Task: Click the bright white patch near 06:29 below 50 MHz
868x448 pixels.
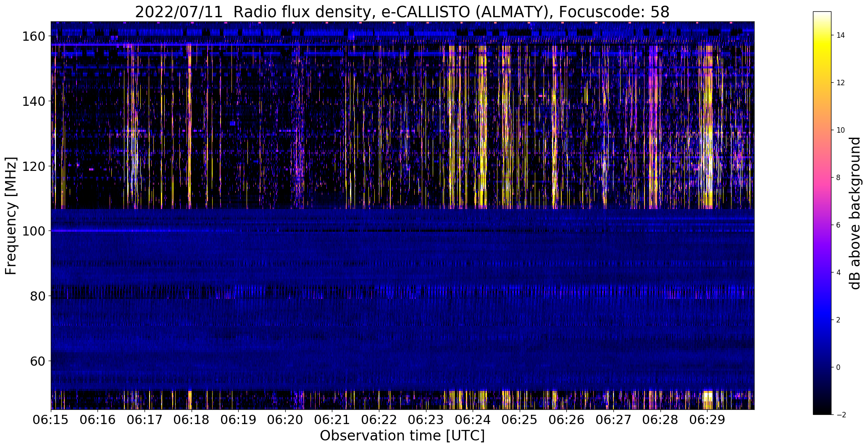Action: coord(708,396)
